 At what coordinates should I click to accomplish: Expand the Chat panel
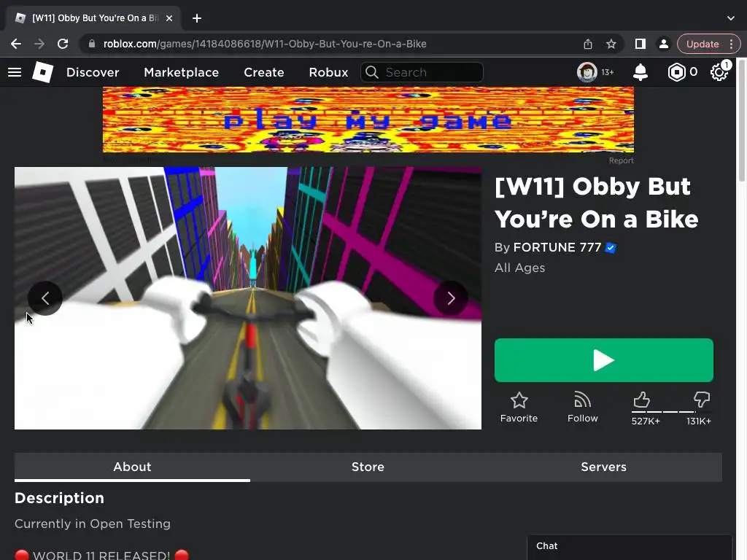[630, 547]
